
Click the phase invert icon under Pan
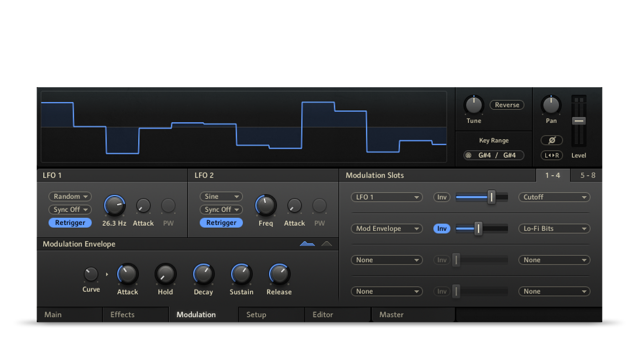[x=551, y=140]
